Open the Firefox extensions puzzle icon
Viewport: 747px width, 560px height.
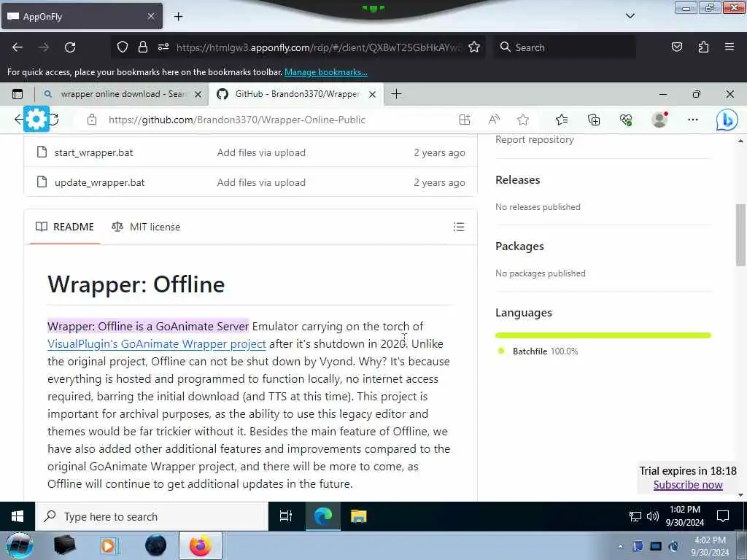coord(703,47)
